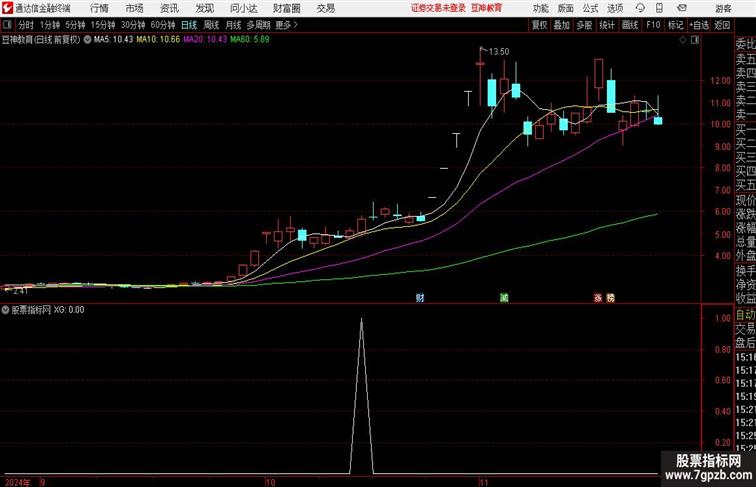Switch to the 15分钟 period tab

tap(103, 25)
